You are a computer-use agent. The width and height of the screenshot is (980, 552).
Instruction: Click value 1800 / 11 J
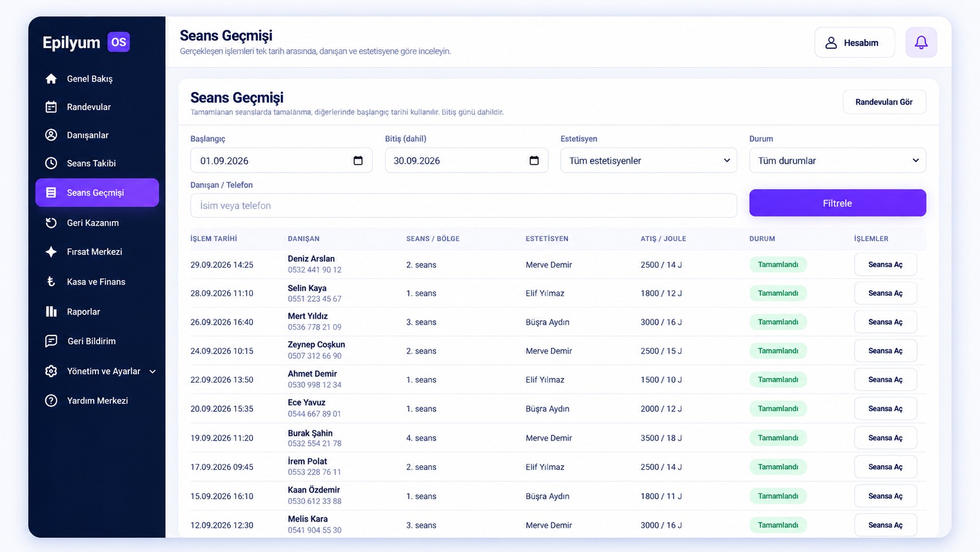click(661, 496)
